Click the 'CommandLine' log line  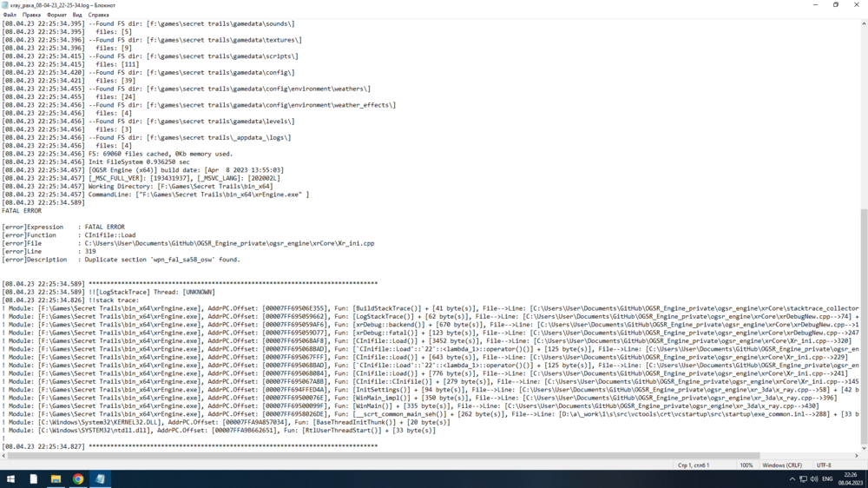[x=155, y=195]
